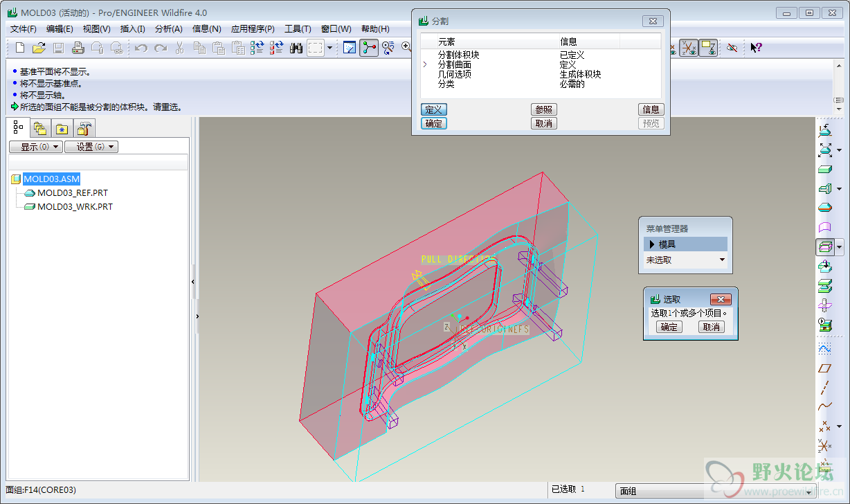
Task: Expand the 模具 section in menu manager
Action: point(685,244)
